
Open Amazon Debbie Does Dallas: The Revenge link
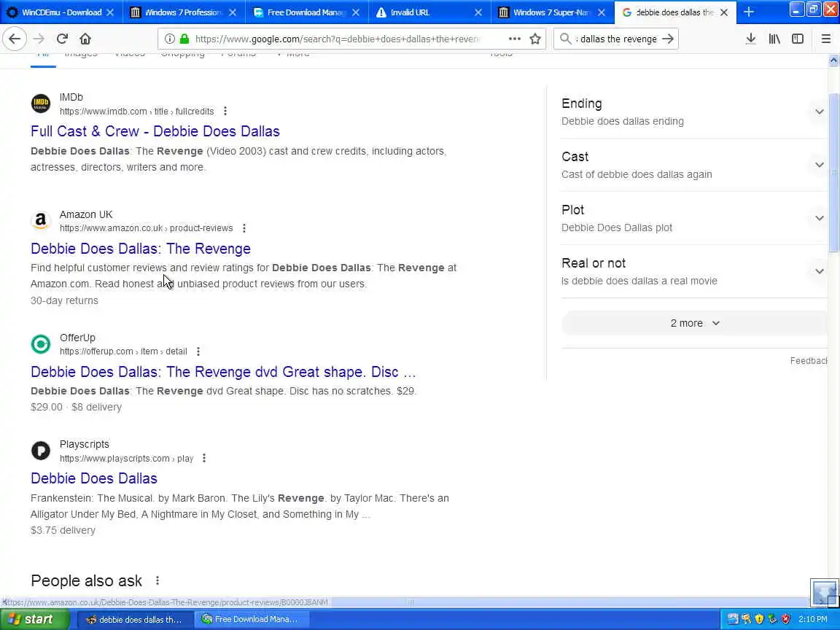coord(140,249)
